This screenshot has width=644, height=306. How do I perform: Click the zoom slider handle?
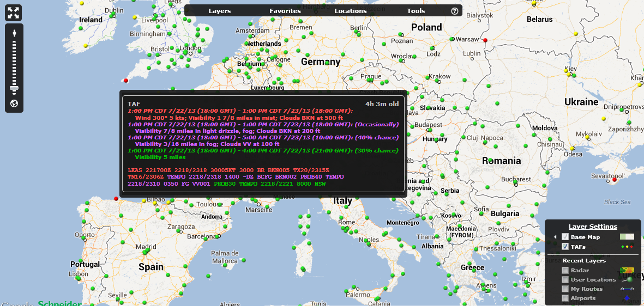pos(14,88)
